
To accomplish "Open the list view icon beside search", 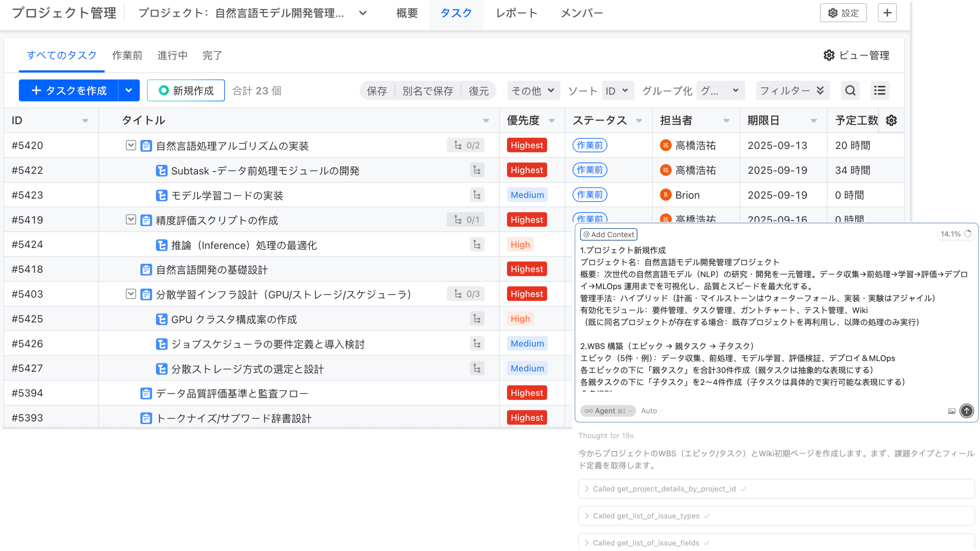I will pyautogui.click(x=880, y=90).
